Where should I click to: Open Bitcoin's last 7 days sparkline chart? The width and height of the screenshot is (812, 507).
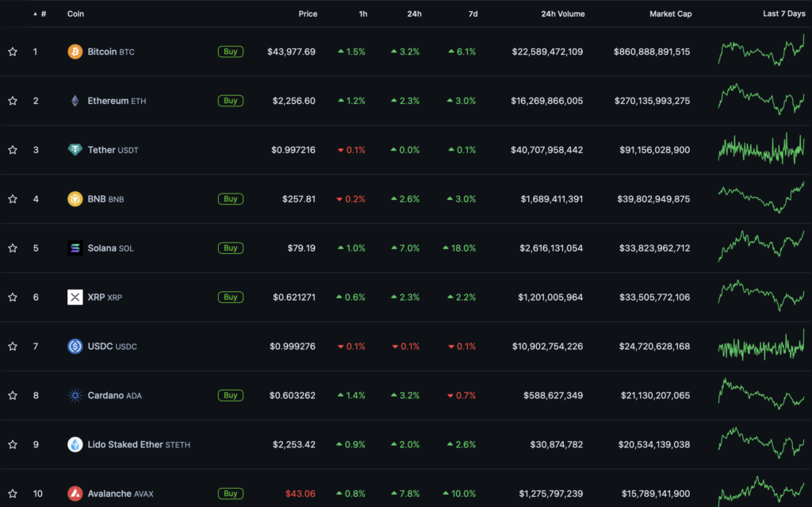tap(760, 51)
